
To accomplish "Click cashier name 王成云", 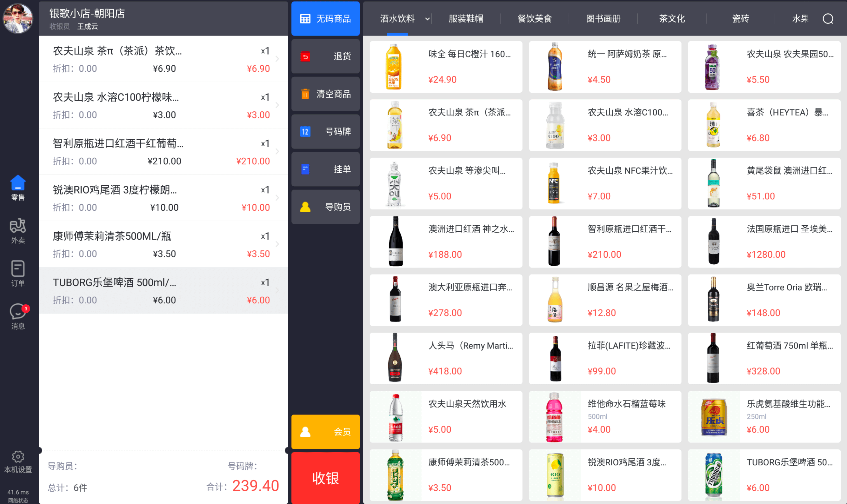I will click(x=87, y=26).
